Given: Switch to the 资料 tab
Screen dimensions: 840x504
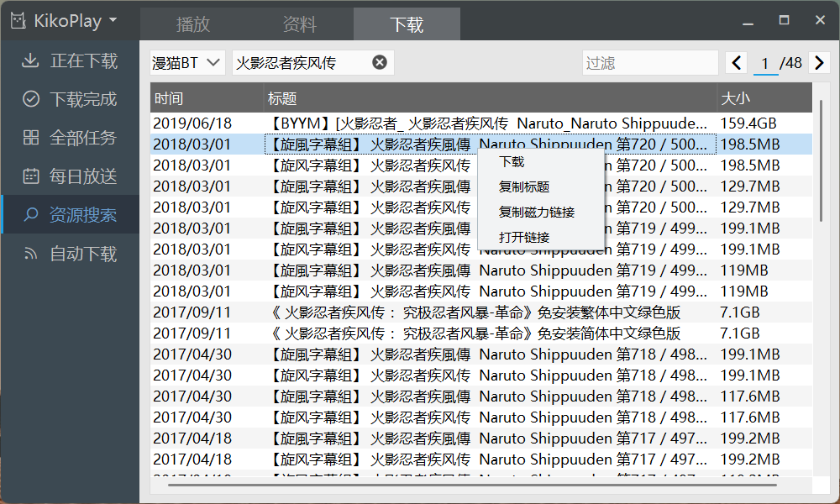Looking at the screenshot, I should pos(300,24).
